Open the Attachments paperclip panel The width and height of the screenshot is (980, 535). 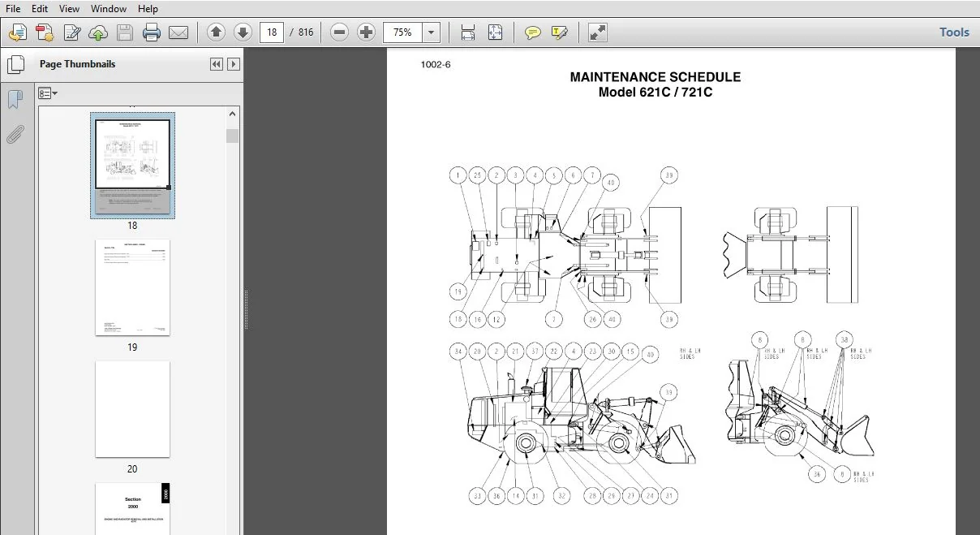tap(15, 135)
